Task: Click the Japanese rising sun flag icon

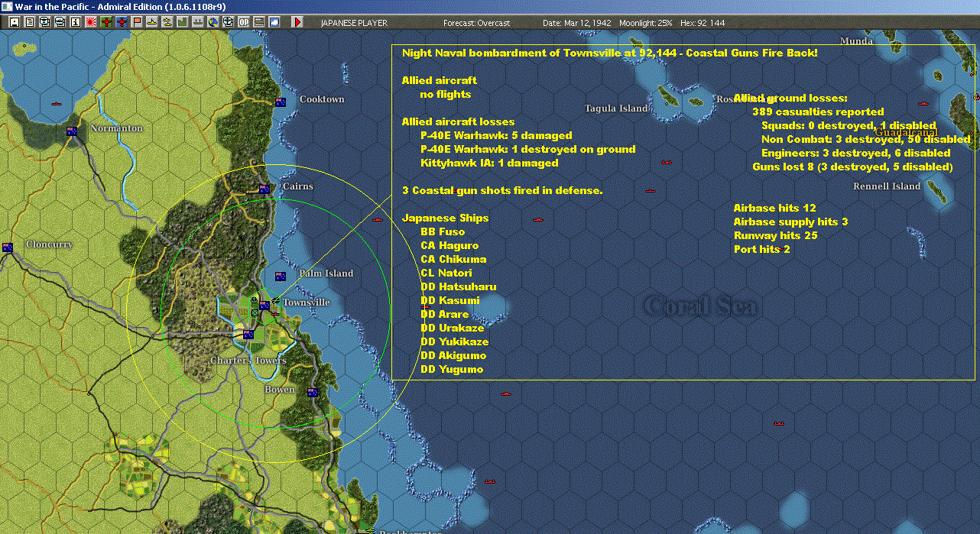Action: (x=91, y=22)
